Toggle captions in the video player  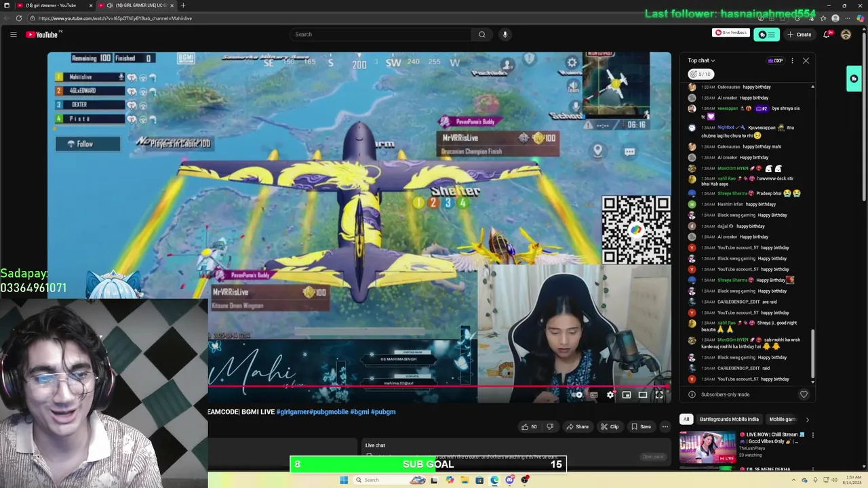click(x=594, y=394)
